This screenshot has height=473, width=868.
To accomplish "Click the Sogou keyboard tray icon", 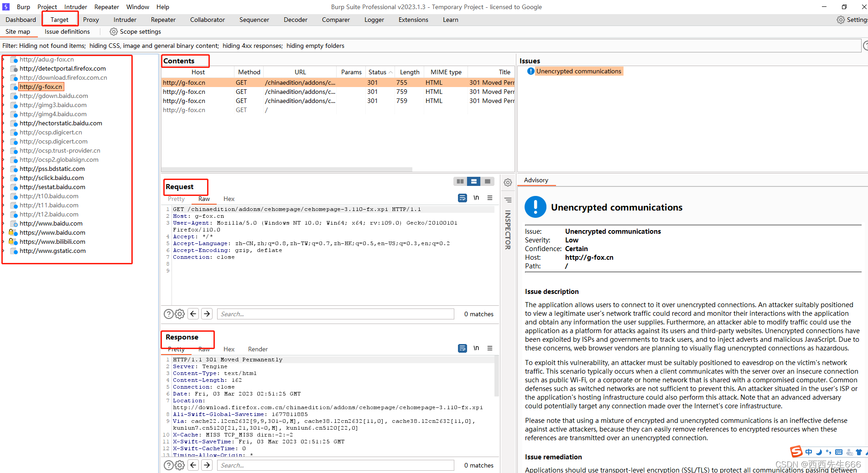I will click(x=839, y=452).
